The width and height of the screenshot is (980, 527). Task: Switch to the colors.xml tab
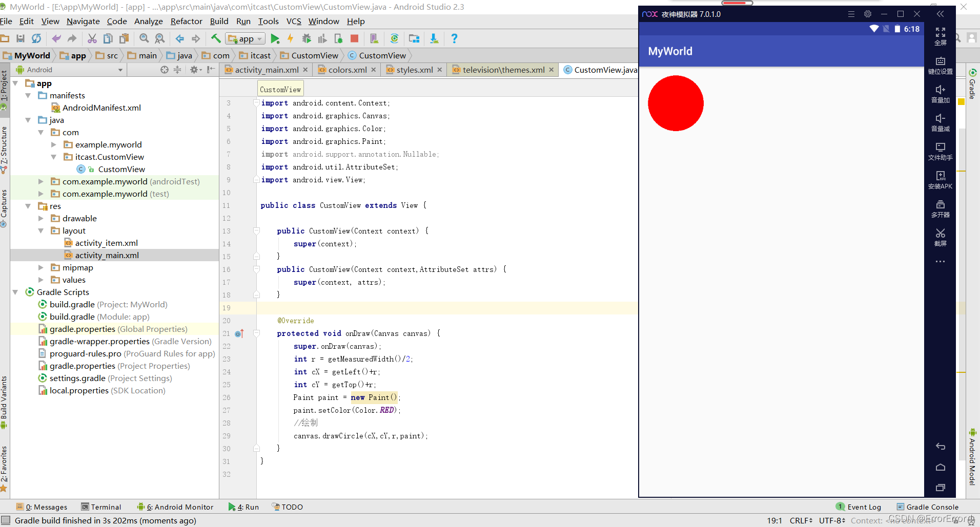347,70
